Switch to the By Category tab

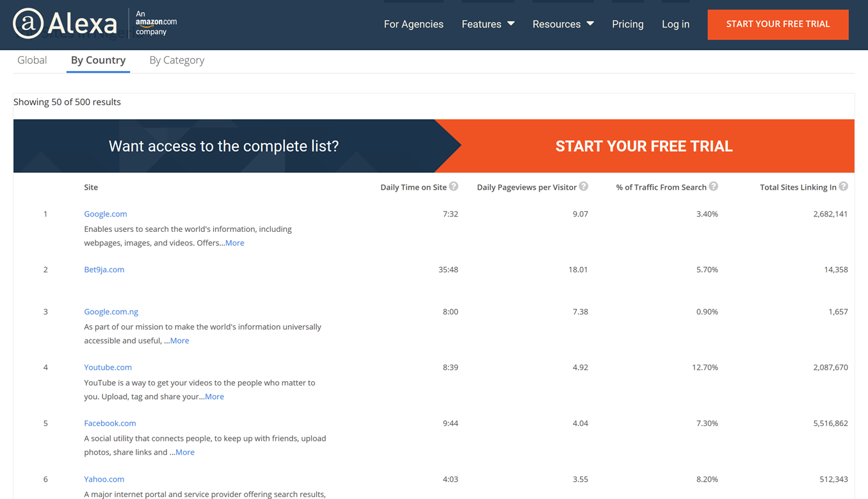point(177,60)
